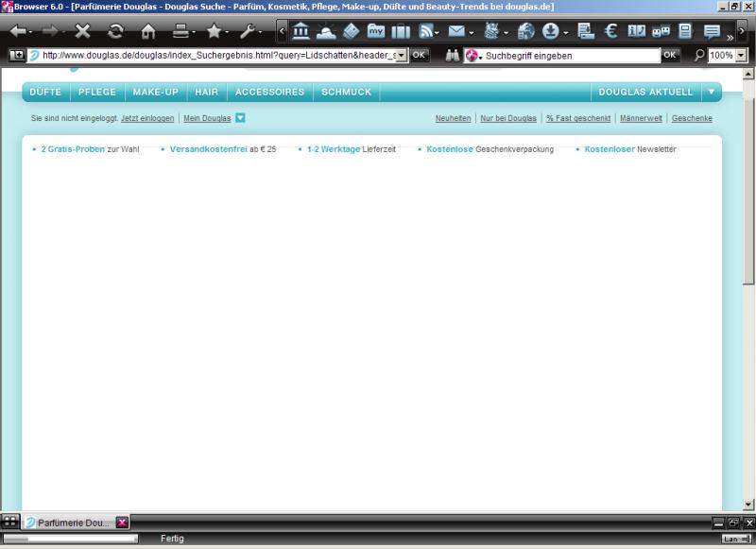Click the printer icon

[180, 32]
